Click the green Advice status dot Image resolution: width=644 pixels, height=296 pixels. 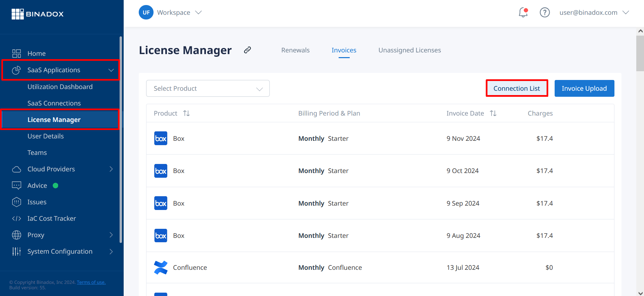pos(55,185)
